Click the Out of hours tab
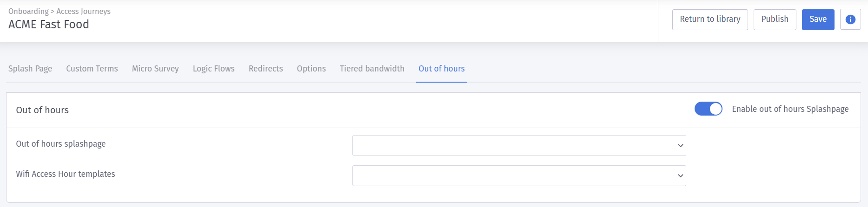Viewport: 868px width, 207px height. [x=442, y=69]
